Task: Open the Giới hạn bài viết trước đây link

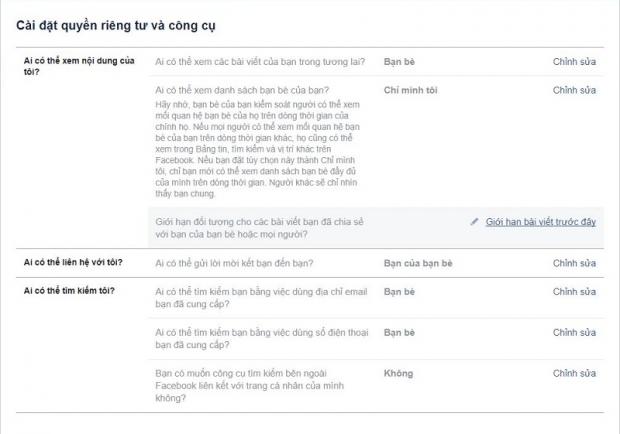Action: click(540, 221)
